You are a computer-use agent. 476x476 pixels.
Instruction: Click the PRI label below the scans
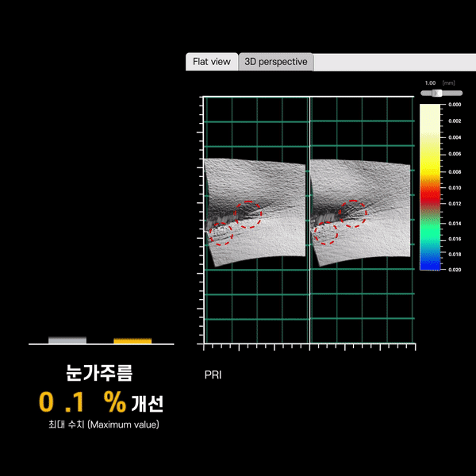tap(213, 374)
